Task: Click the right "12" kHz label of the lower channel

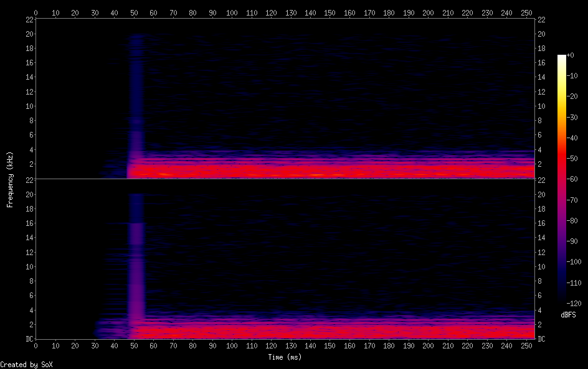Action: click(x=541, y=253)
